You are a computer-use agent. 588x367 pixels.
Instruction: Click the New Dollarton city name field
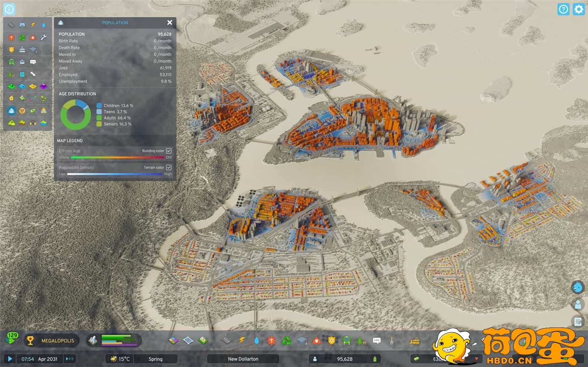coord(243,359)
